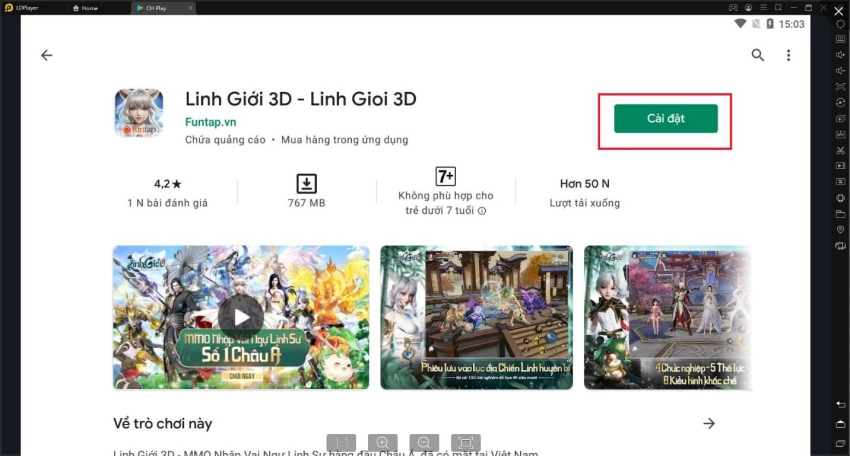Play the game trailer video
Viewport: 850px width, 456px height.
coord(241,317)
